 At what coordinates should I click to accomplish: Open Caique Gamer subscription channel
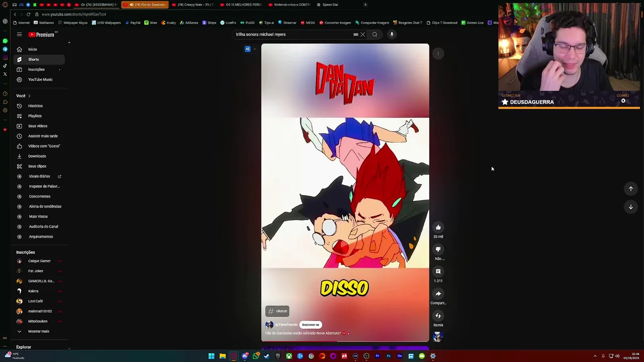click(x=39, y=261)
